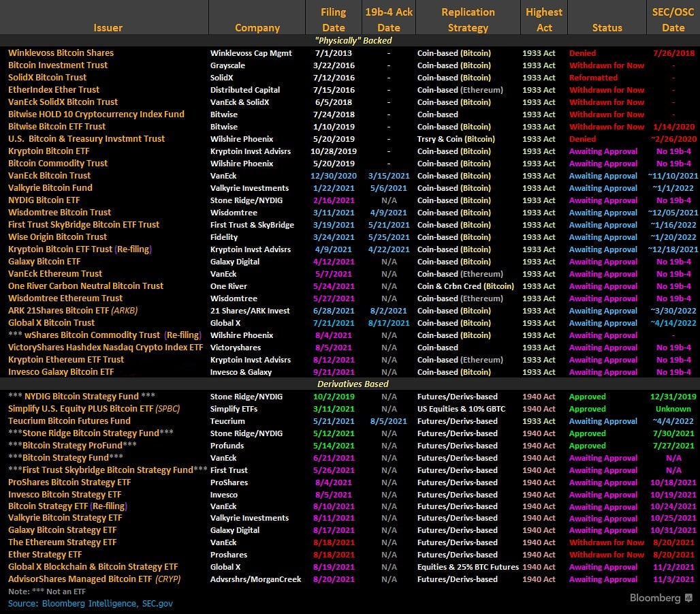Select EtherIndex Ether Trust issuer
This screenshot has height=614, width=700.
click(54, 90)
